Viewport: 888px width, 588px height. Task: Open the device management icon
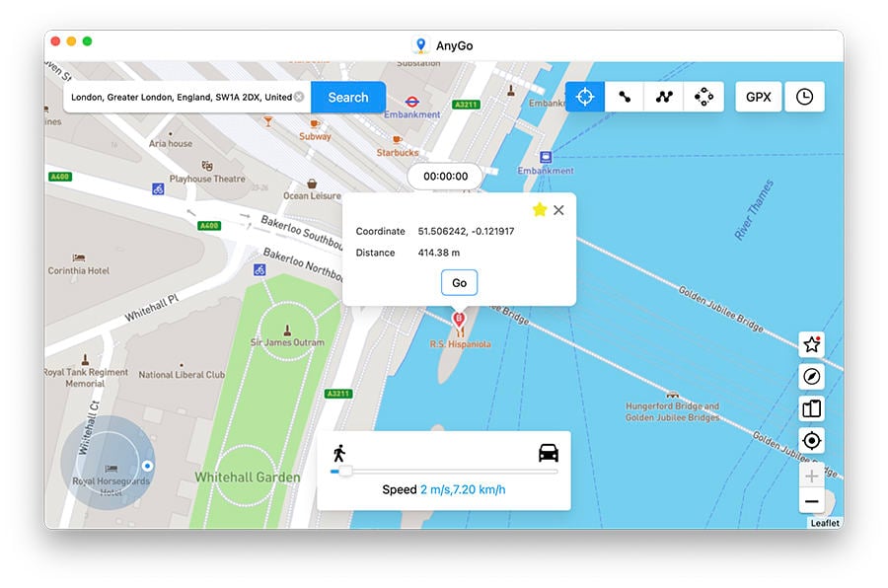point(811,408)
